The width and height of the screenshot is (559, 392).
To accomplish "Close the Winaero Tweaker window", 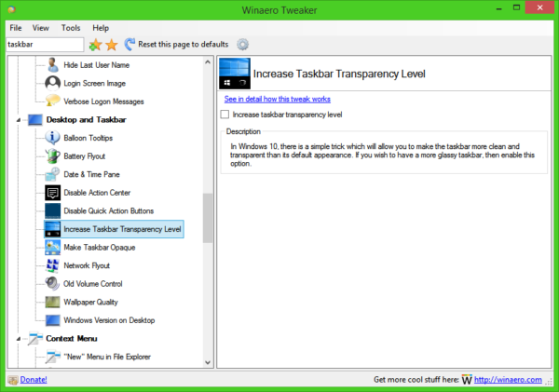I will (x=539, y=7).
